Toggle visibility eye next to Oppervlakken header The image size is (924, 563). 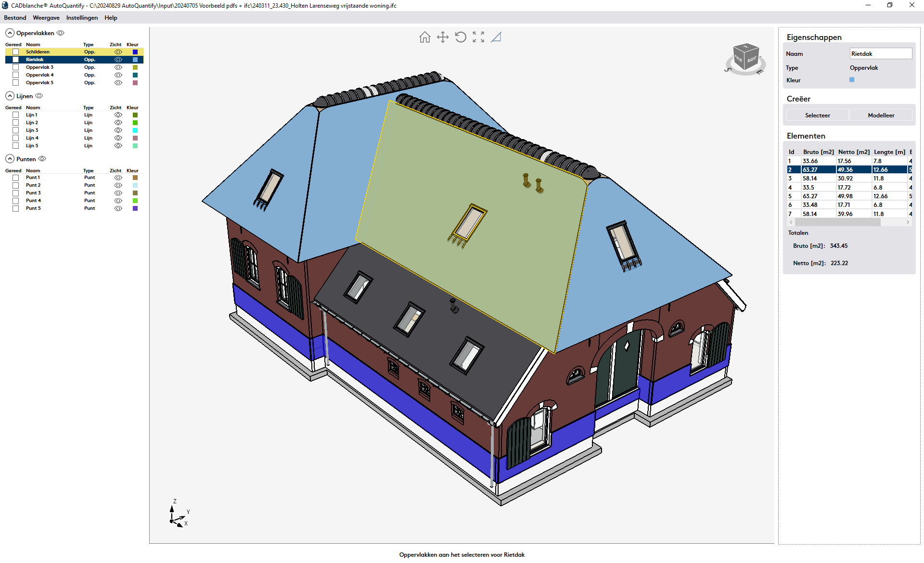click(61, 33)
